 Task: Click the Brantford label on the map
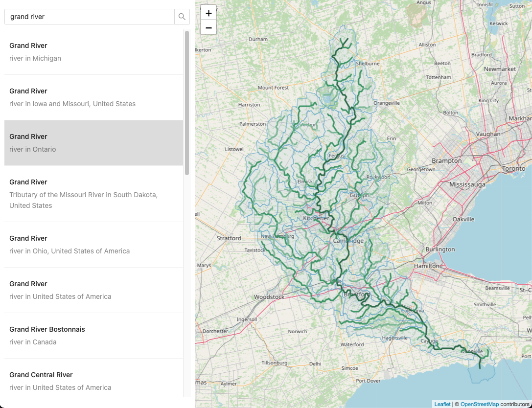356,295
